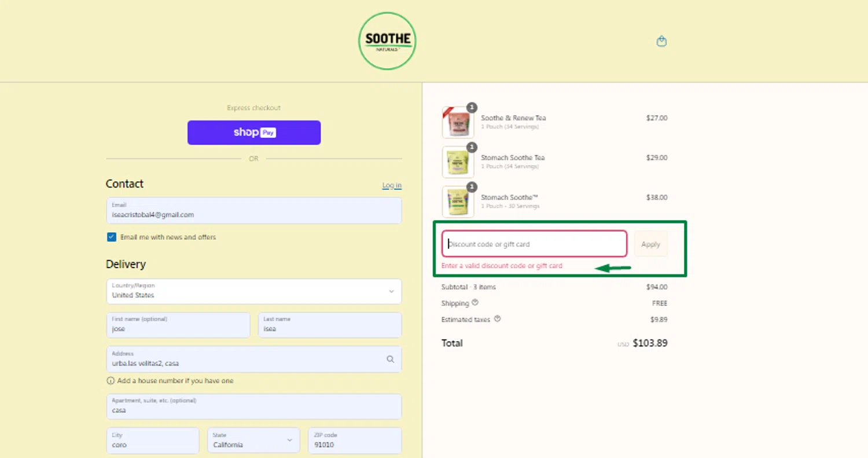Uncheck Email me with news and offers

coord(112,237)
